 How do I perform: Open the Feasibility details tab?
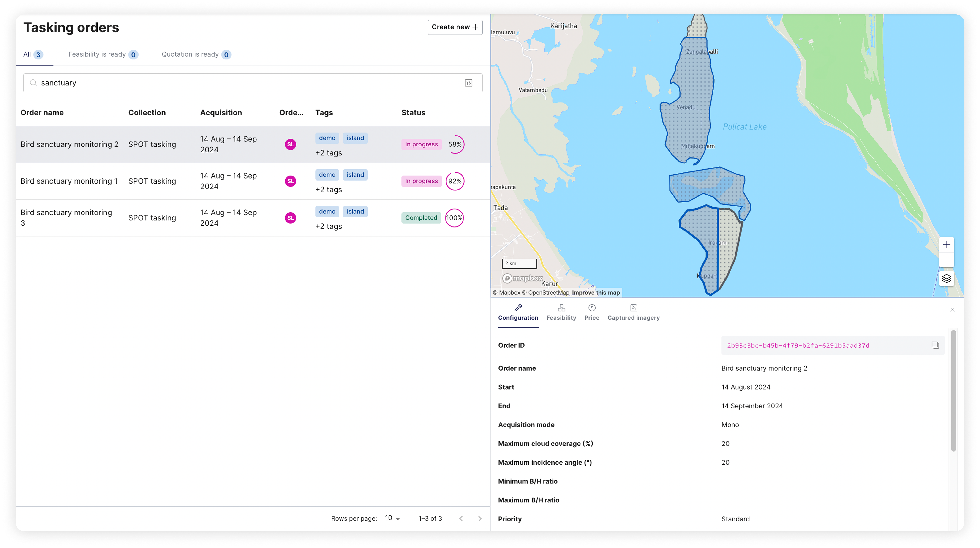coord(561,313)
